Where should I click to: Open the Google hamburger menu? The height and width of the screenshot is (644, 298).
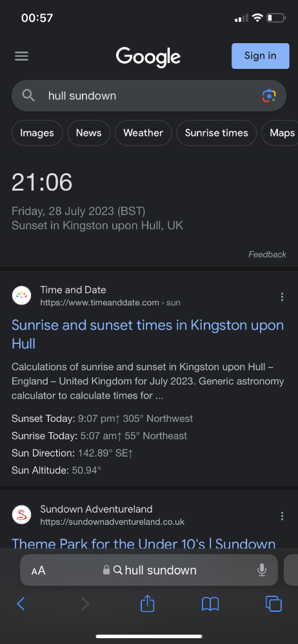21,56
